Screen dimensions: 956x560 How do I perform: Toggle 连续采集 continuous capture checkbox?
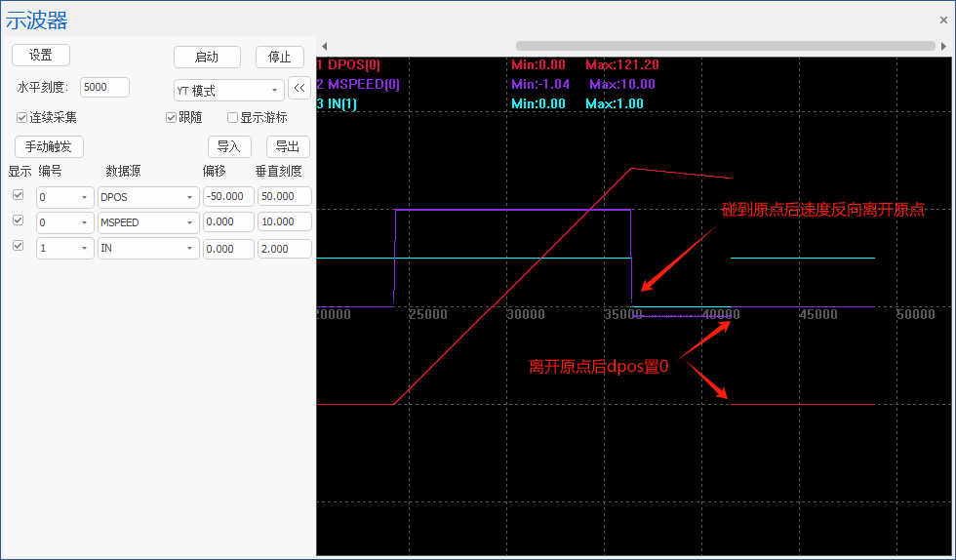(x=22, y=118)
